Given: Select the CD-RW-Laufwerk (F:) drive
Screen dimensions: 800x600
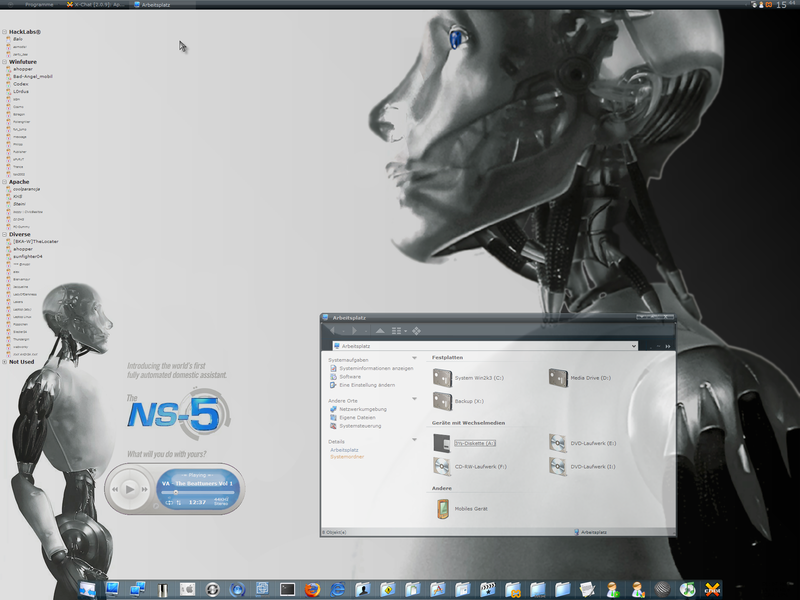Looking at the screenshot, I should pos(443,466).
